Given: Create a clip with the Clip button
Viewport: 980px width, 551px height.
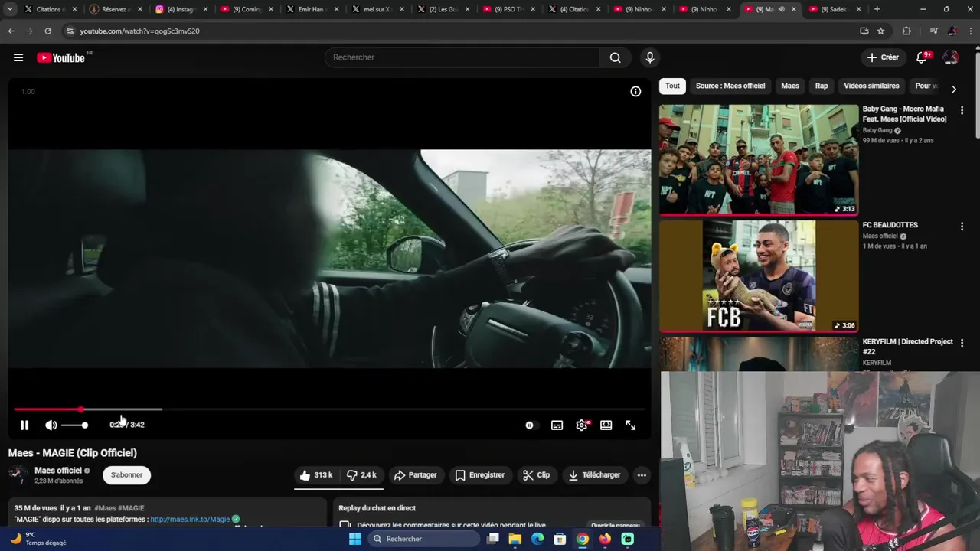Looking at the screenshot, I should click(x=537, y=475).
